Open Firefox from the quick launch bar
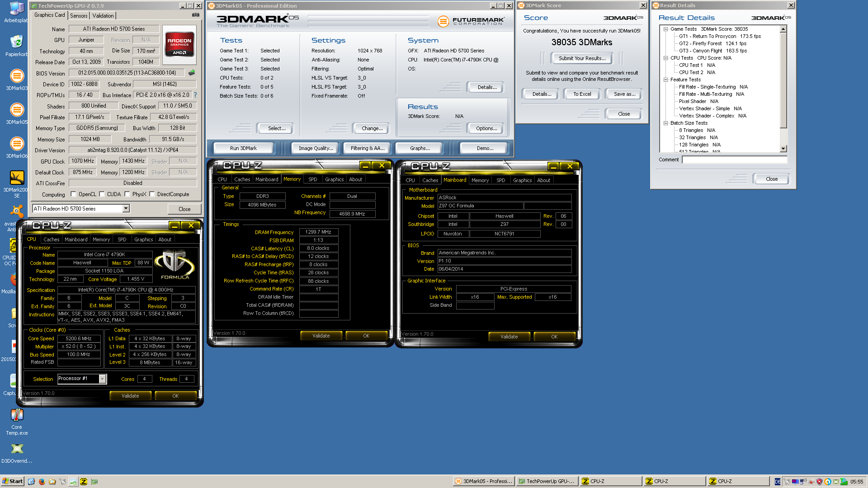This screenshot has width=868, height=488. pos(42,481)
